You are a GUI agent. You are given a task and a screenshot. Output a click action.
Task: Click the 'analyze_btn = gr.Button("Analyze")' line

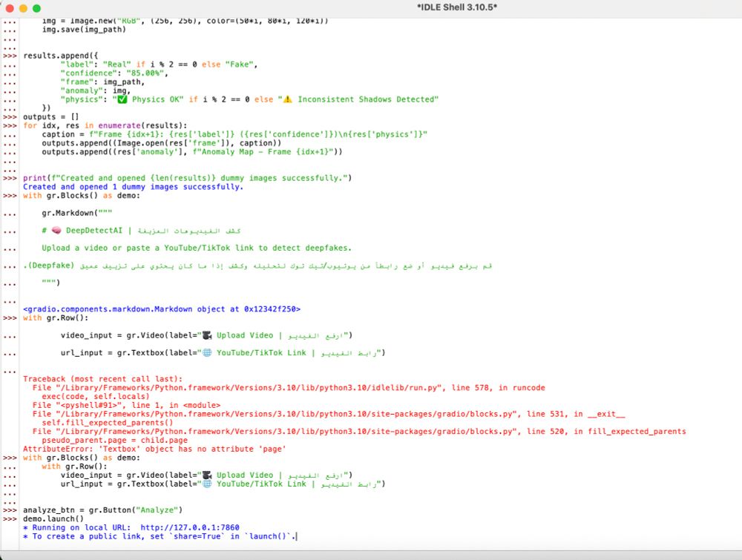click(x=102, y=510)
